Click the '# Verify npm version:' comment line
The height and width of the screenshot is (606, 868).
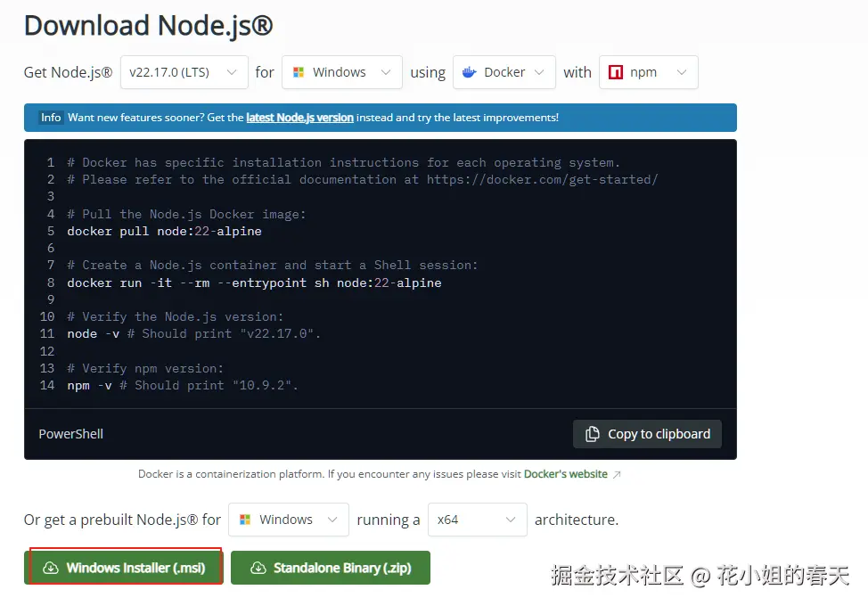(x=145, y=368)
